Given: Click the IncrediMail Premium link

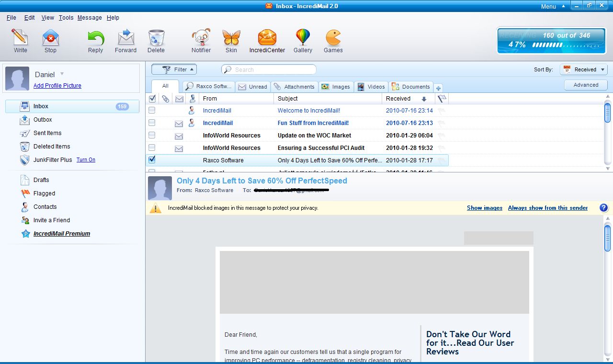Looking at the screenshot, I should point(62,234).
